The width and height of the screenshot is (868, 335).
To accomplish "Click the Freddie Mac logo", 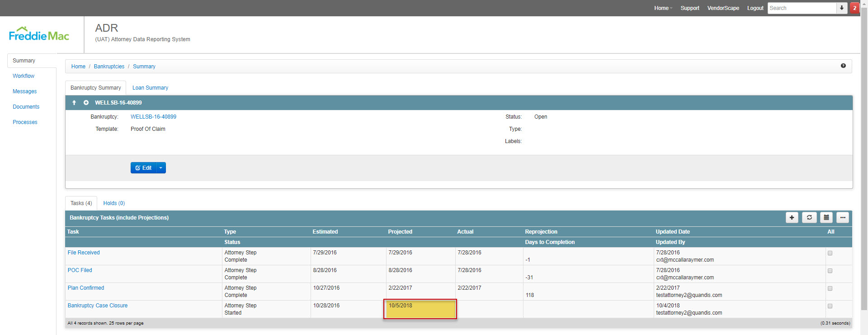I will pyautogui.click(x=39, y=34).
